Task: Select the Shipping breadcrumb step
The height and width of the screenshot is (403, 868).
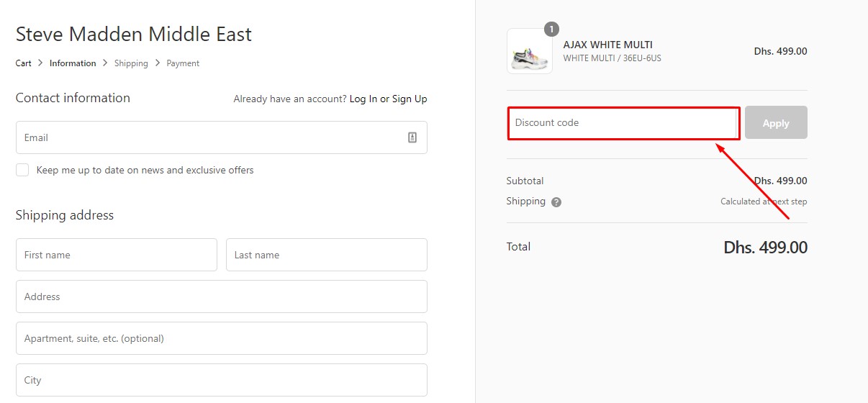Action: point(131,63)
